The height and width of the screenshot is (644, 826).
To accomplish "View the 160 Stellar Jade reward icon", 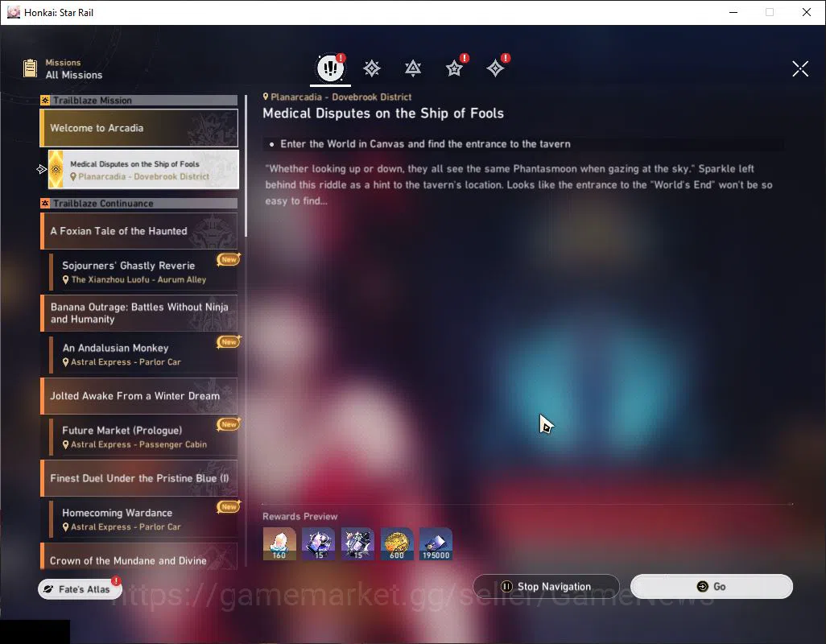I will (x=279, y=544).
